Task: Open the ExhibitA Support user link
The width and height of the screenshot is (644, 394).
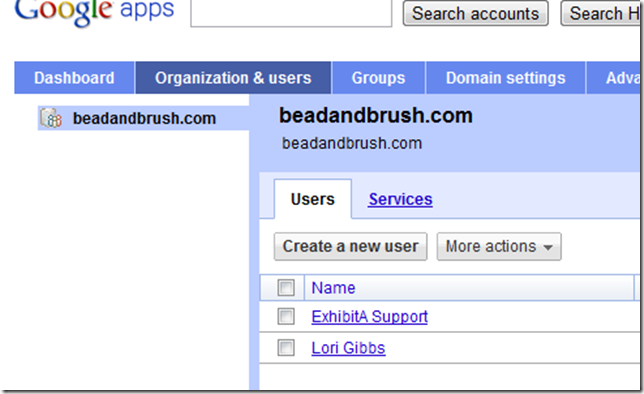Action: tap(370, 317)
